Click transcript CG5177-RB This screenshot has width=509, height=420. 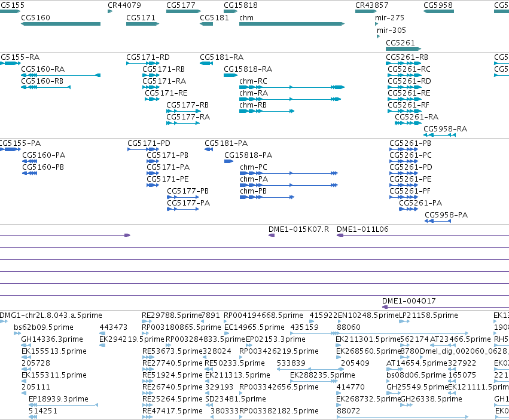point(184,111)
